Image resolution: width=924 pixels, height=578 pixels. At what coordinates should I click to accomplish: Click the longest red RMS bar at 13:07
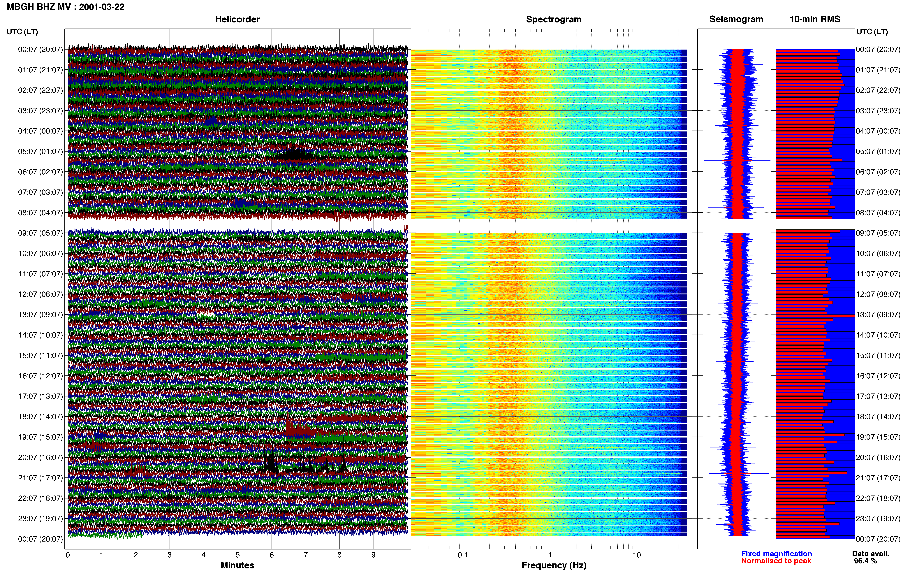[x=815, y=316]
